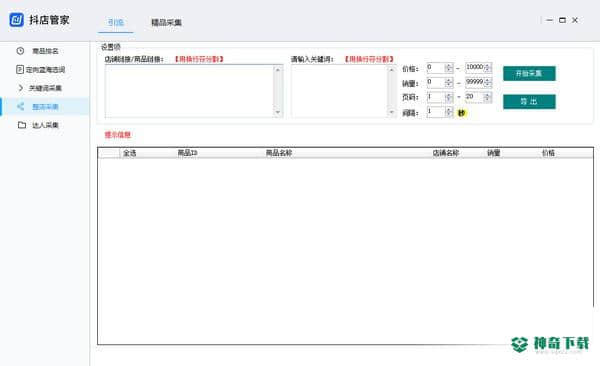Switch to the 引流 tab
This screenshot has height=366, width=600.
[116, 22]
